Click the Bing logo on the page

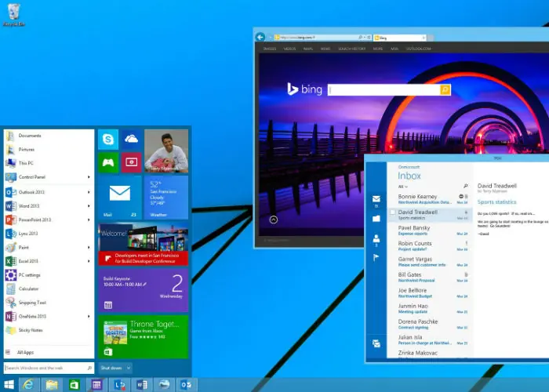[304, 89]
